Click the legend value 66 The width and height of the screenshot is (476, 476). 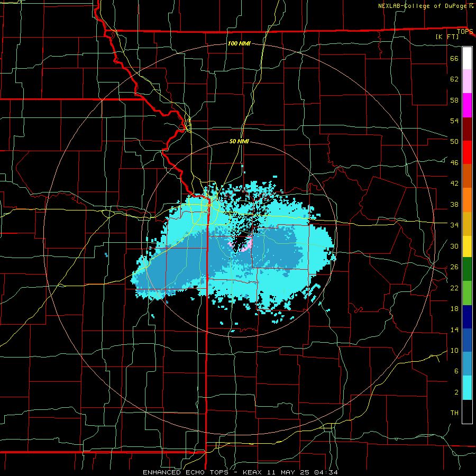pos(454,58)
